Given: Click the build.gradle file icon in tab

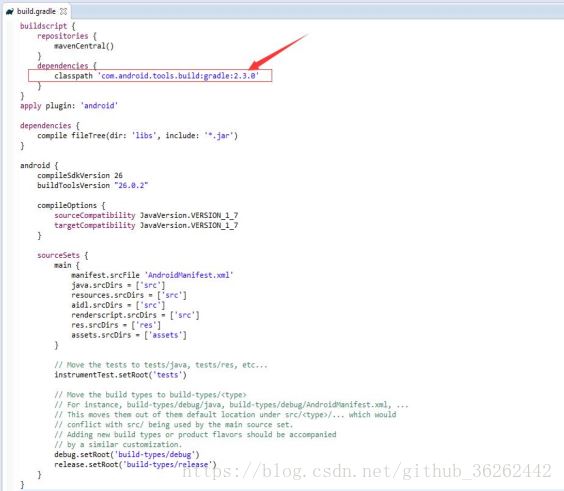Looking at the screenshot, I should pyautogui.click(x=10, y=12).
